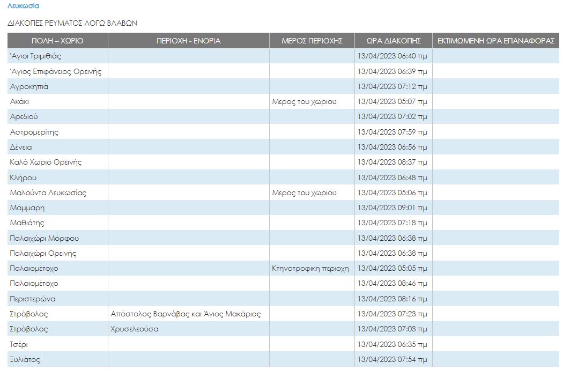Select the Παλαιομέτοχο cell with 08:46 outage
Image resolution: width=563 pixels, height=392 pixels.
pos(57,284)
